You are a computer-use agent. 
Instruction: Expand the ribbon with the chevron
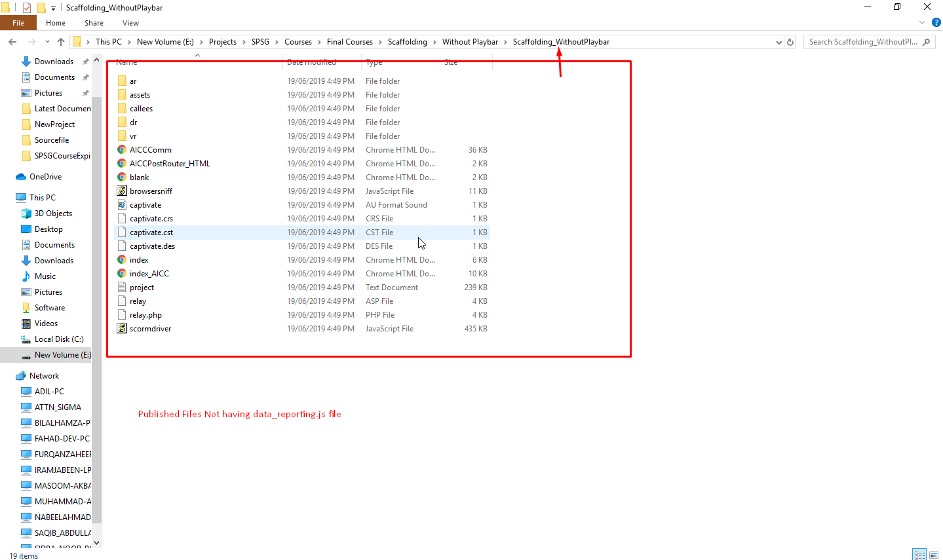[922, 22]
